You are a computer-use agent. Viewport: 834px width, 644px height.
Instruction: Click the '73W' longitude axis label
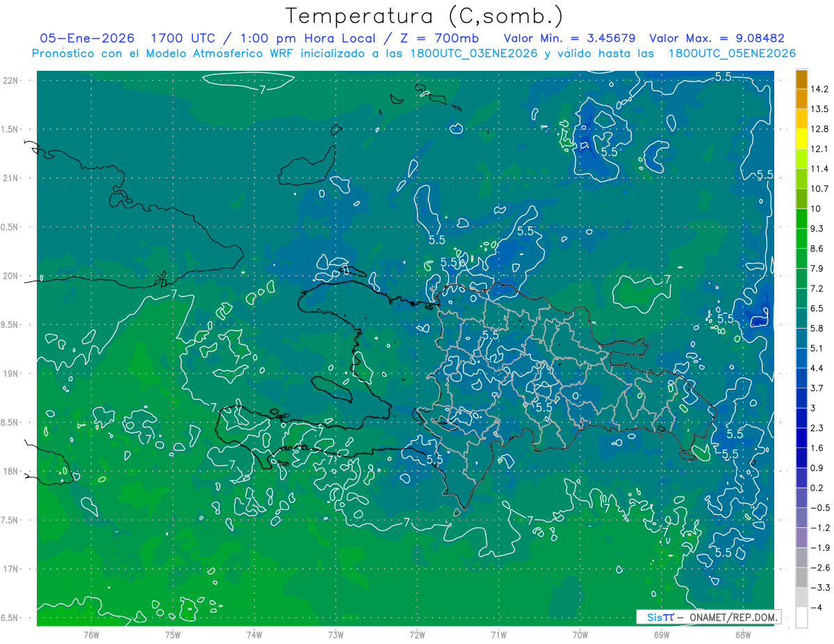(x=335, y=635)
